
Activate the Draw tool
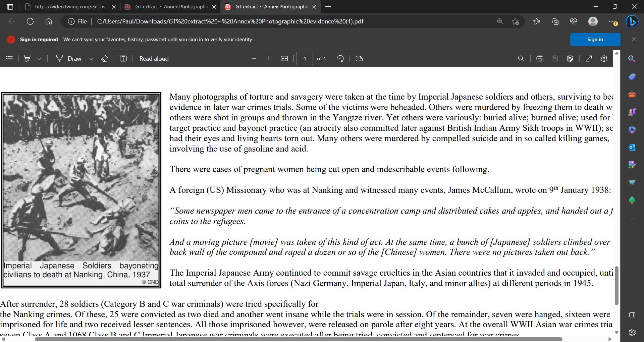[x=69, y=59]
